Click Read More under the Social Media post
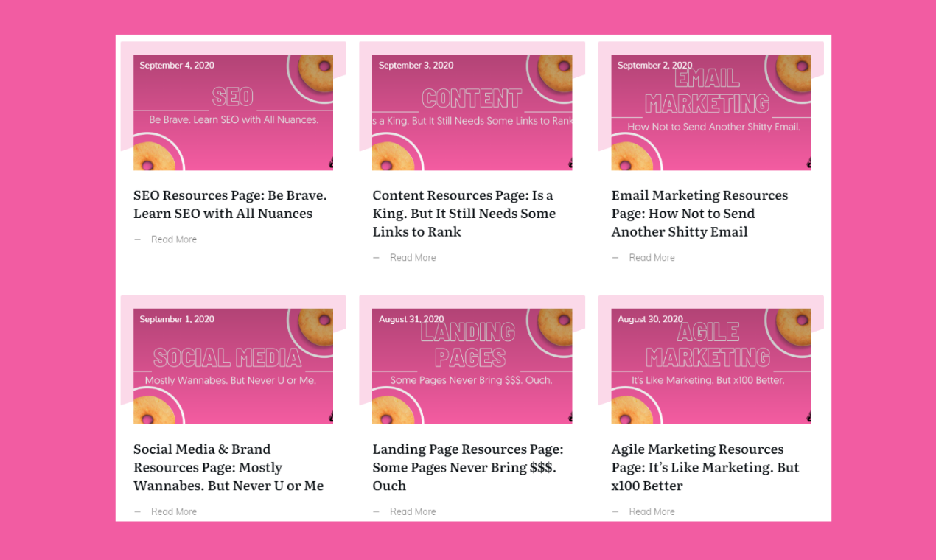Screen dimensions: 936x560 173,511
